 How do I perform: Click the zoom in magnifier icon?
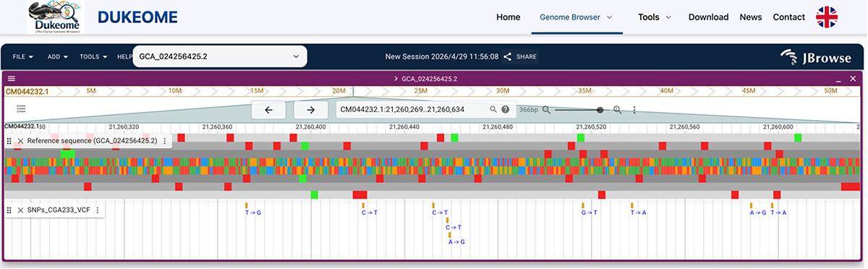click(x=618, y=110)
